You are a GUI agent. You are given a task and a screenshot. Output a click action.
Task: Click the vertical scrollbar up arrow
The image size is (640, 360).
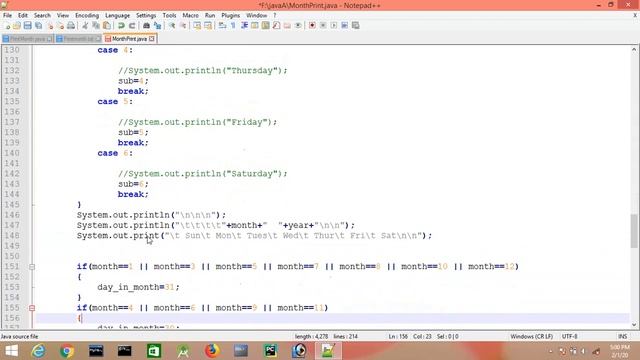coord(634,50)
